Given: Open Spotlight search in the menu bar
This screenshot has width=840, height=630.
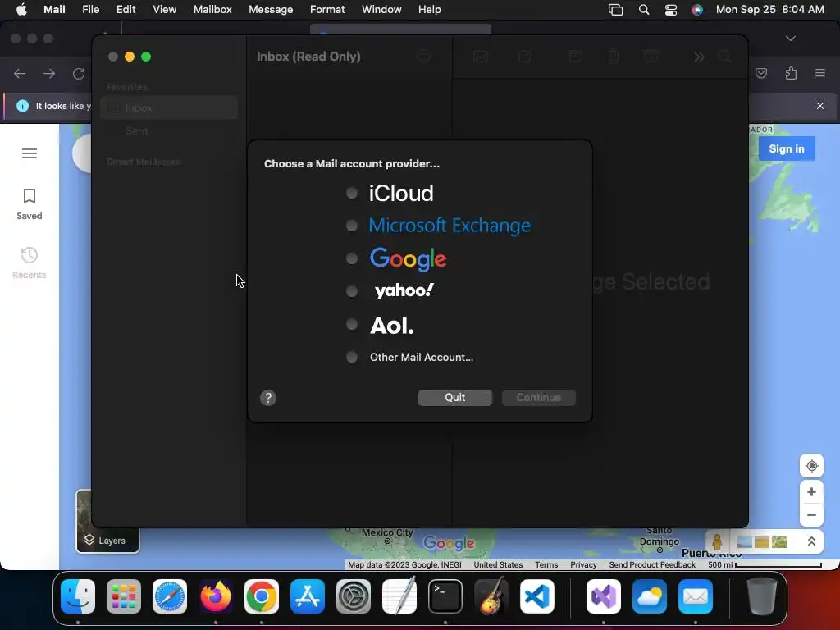Looking at the screenshot, I should click(644, 10).
